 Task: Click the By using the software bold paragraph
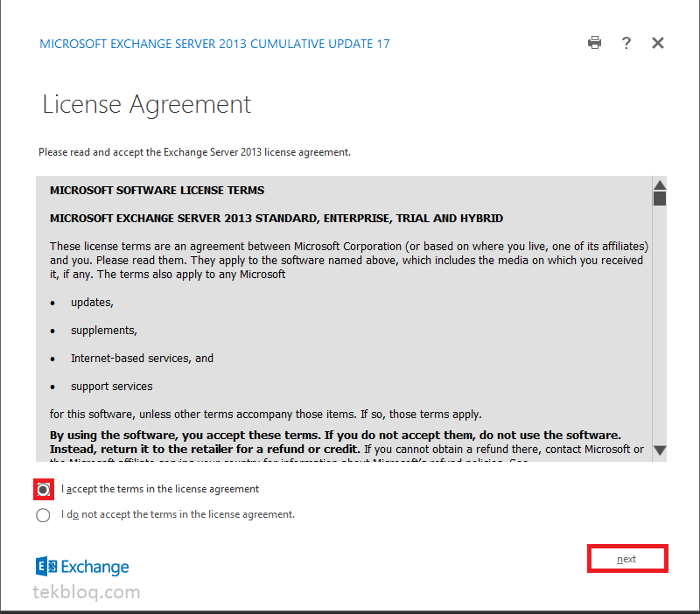pos(335,442)
